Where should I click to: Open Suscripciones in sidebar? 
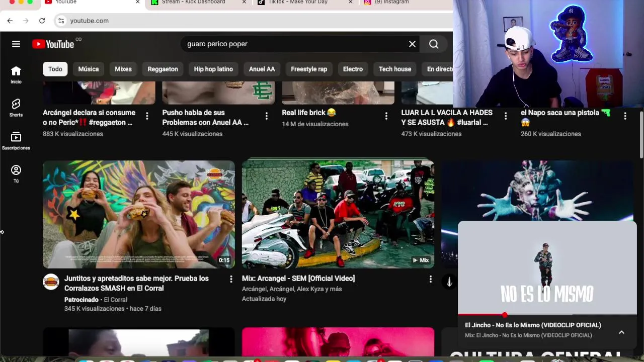coord(16,141)
